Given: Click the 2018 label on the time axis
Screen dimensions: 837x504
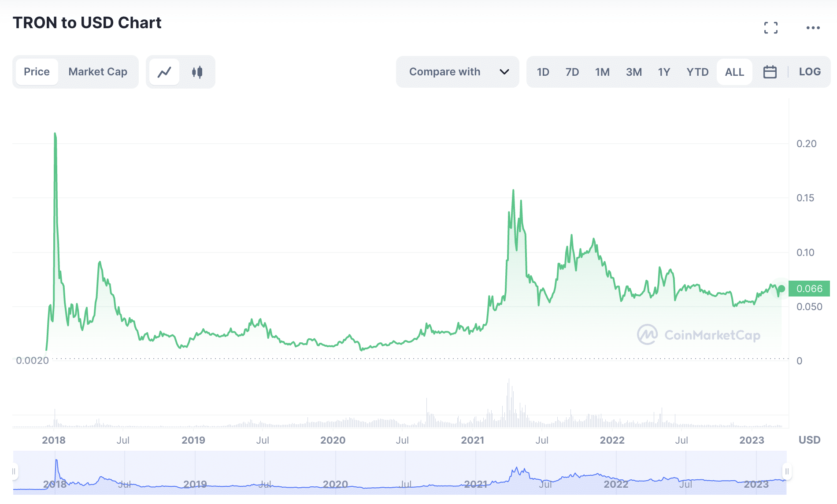Looking at the screenshot, I should click(x=54, y=440).
